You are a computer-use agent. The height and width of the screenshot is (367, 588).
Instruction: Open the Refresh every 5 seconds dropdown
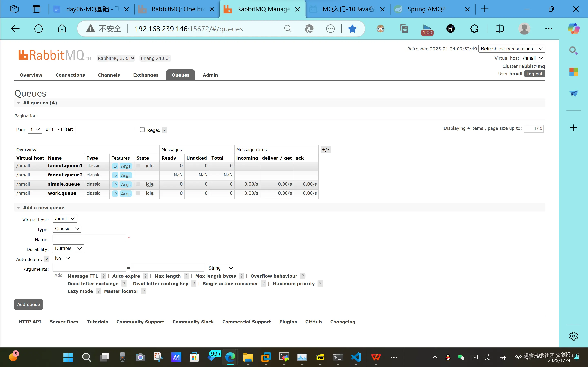(x=511, y=49)
